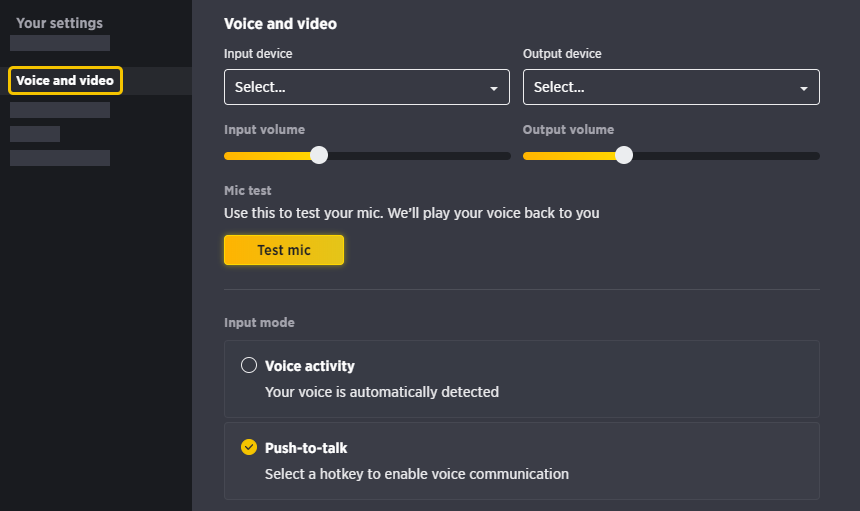860x511 pixels.
Task: Click the Input volume slider handle
Action: [319, 155]
